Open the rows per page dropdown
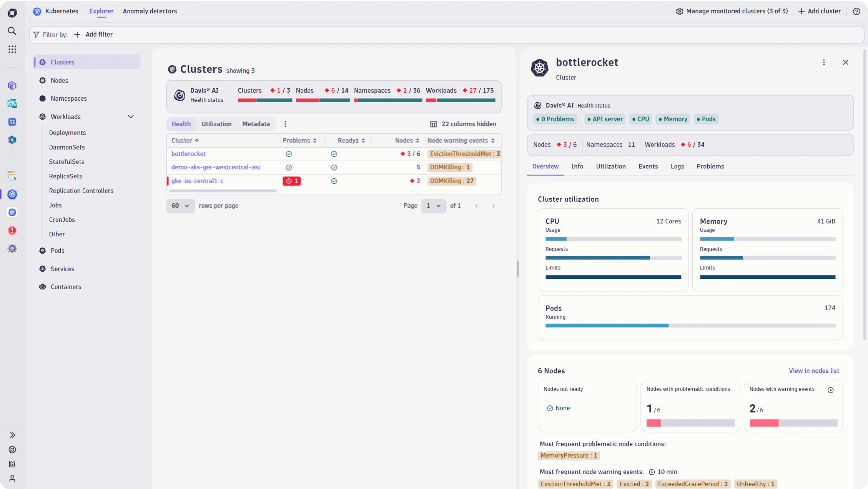 pos(180,206)
